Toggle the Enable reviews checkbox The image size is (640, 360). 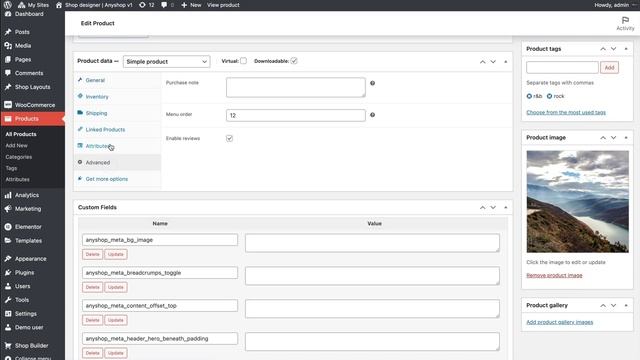[x=229, y=138]
